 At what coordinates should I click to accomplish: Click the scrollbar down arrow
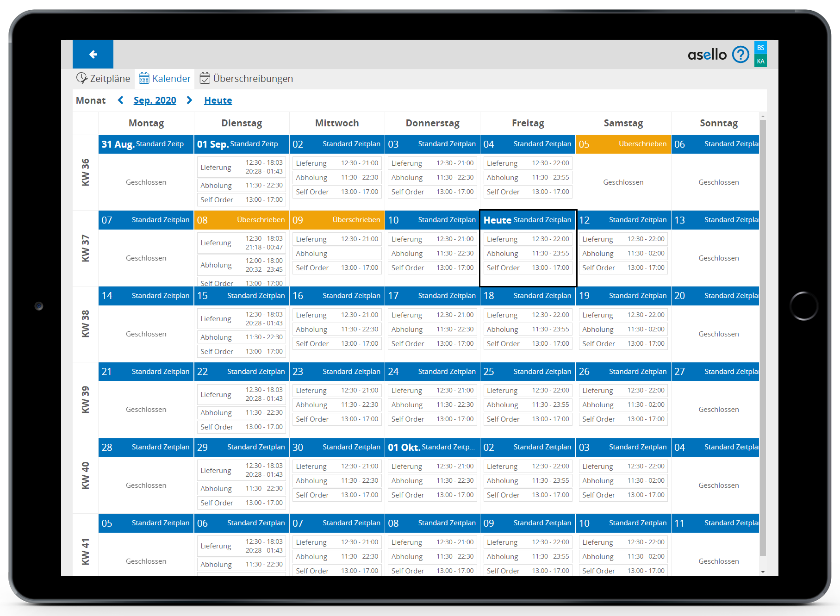[763, 572]
